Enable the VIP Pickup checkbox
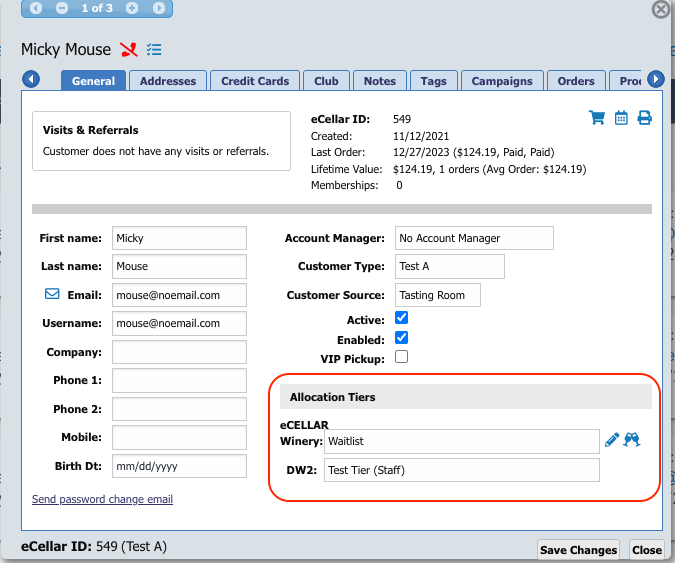 [401, 357]
